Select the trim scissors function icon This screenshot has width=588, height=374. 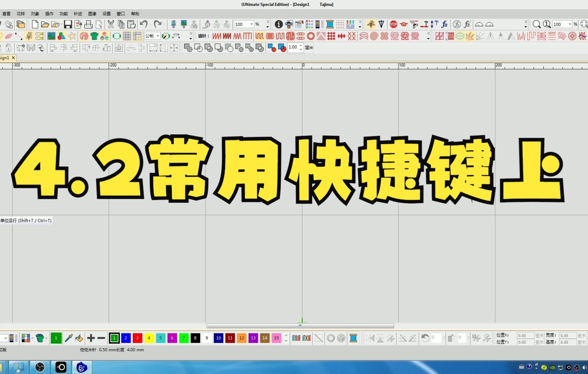coord(414,24)
